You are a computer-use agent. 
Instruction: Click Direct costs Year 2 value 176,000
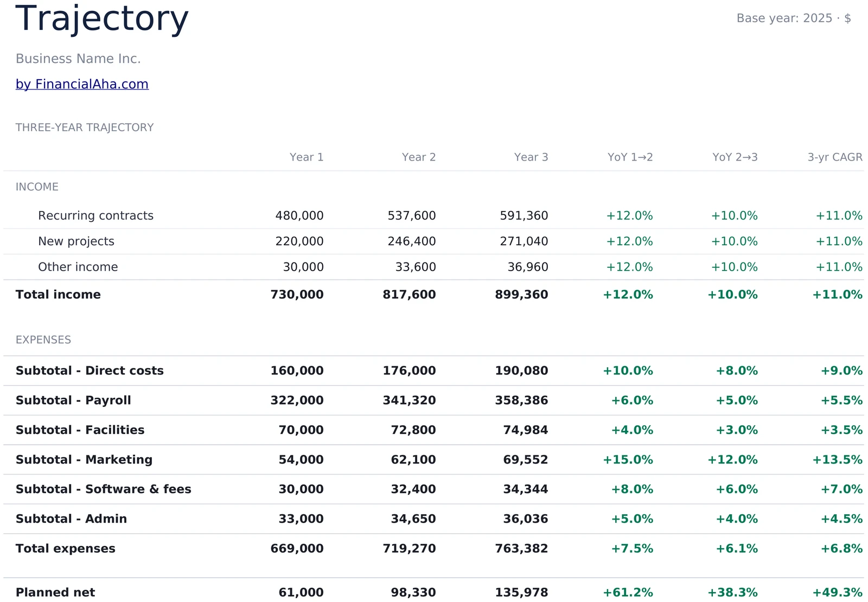[x=410, y=370]
